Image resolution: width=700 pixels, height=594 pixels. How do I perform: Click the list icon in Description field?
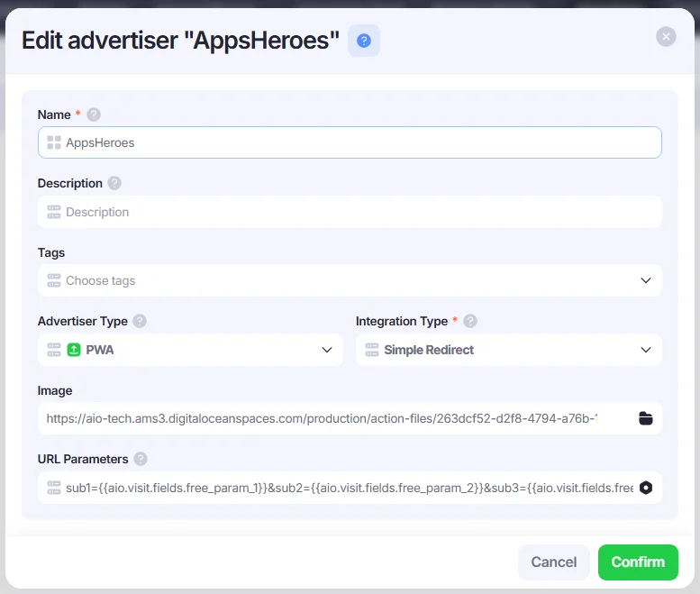click(54, 212)
